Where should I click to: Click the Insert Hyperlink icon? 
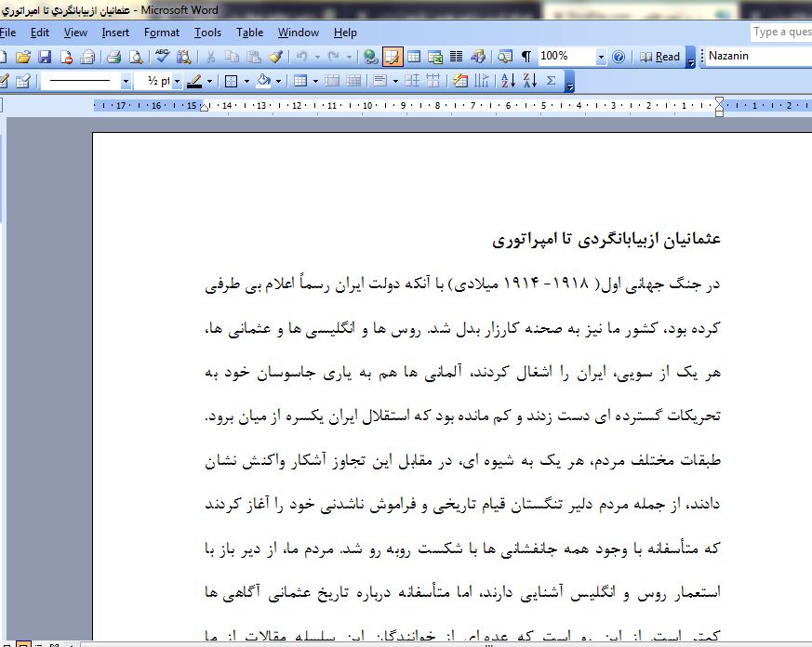pos(371,57)
